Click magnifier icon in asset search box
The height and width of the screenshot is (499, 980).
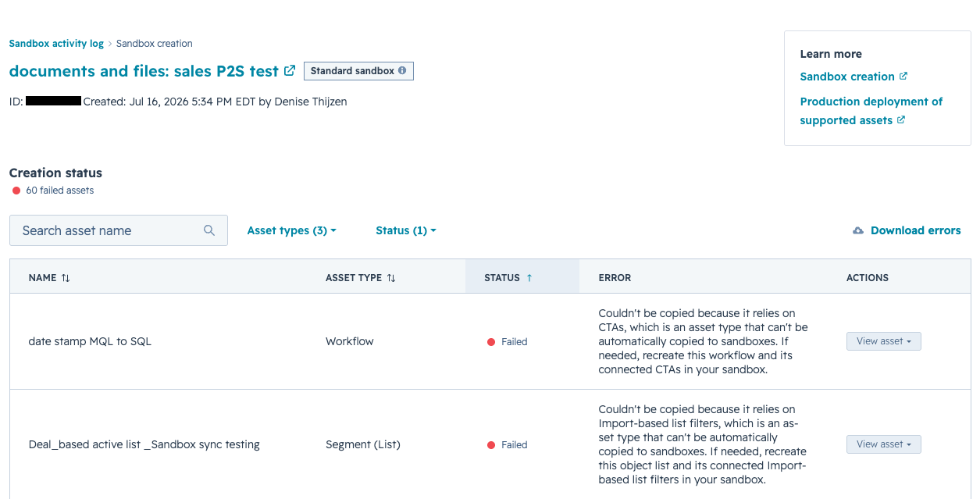(x=209, y=230)
